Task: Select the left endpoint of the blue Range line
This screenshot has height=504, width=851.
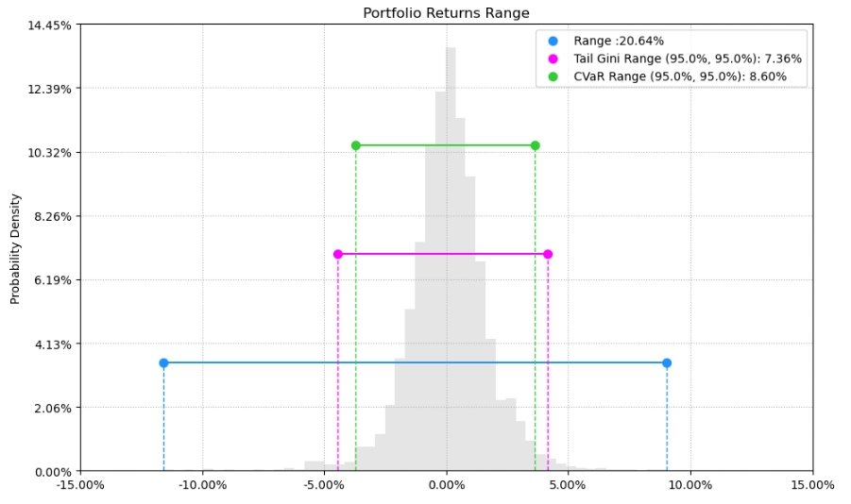Action: (x=163, y=362)
